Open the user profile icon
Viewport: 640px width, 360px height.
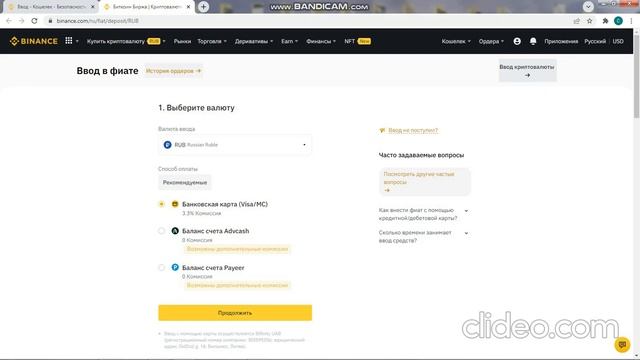[x=517, y=41]
